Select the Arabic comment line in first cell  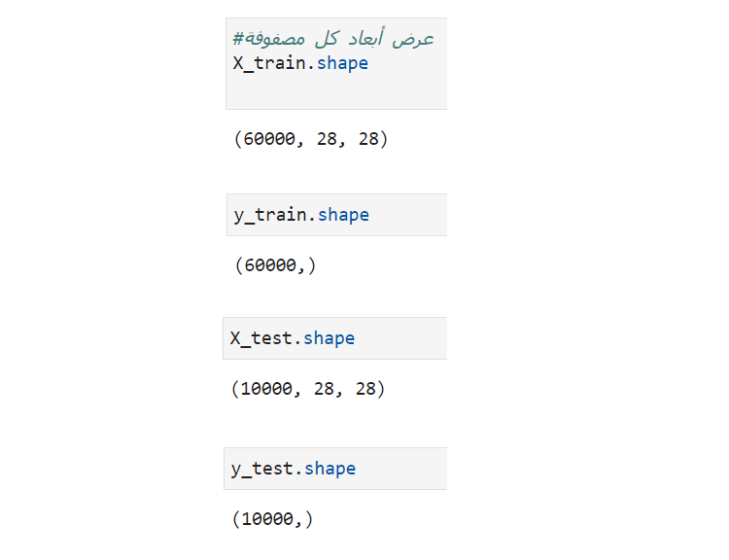pyautogui.click(x=333, y=39)
